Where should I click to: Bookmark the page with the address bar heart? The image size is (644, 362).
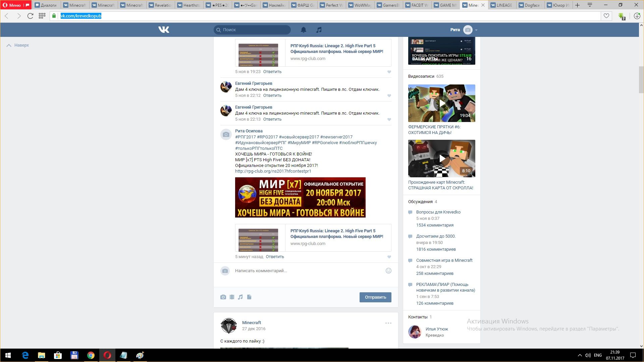(606, 16)
